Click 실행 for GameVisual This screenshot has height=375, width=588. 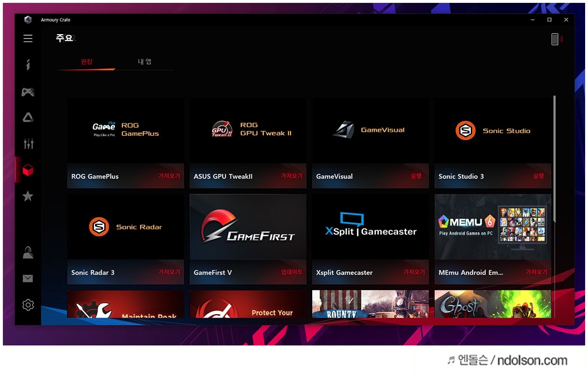point(416,176)
